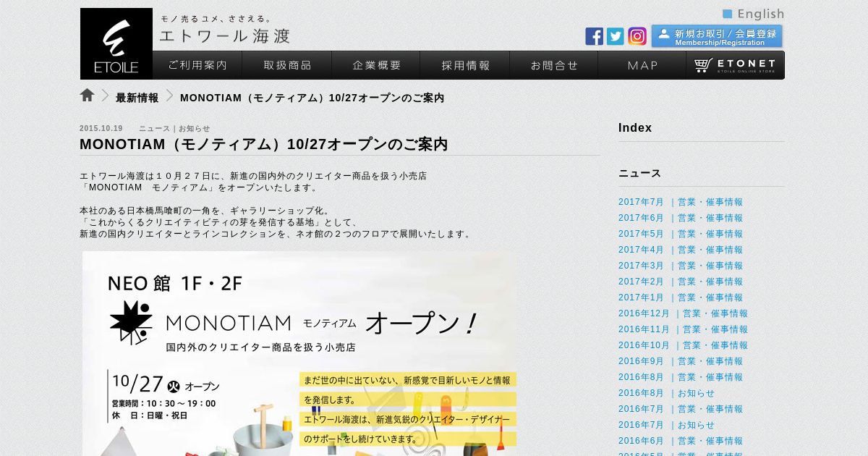This screenshot has width=868, height=456.
Task: Open the ご利用案内 menu
Action: pyautogui.click(x=197, y=65)
